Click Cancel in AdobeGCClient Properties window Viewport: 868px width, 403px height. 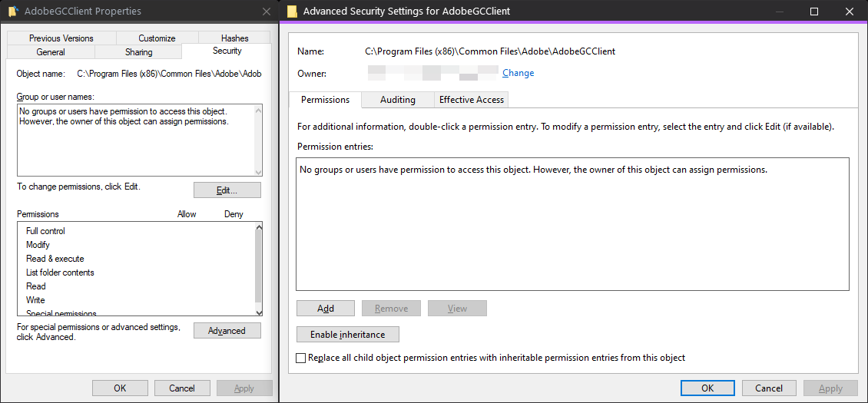[x=182, y=388]
